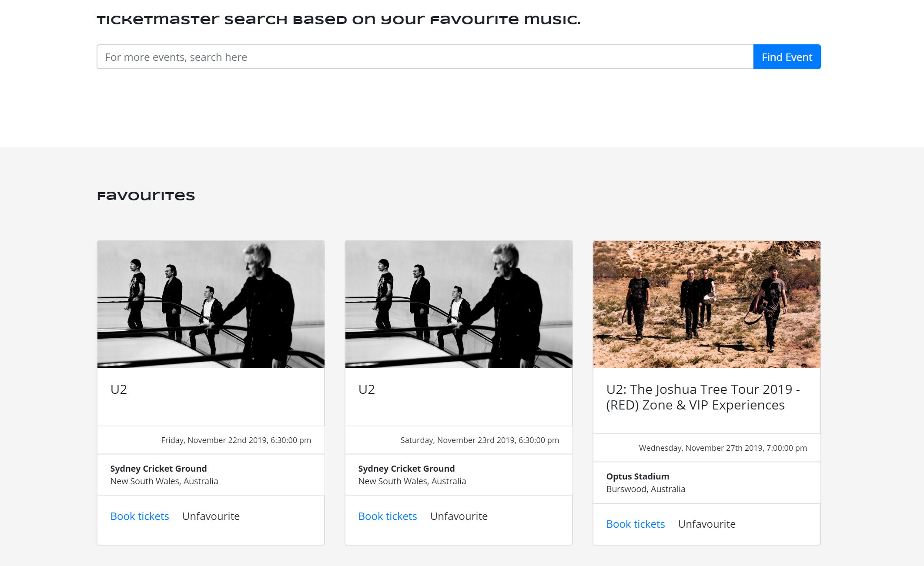Open the first U2 escalator band photo
The width and height of the screenshot is (924, 566).
coord(211,304)
